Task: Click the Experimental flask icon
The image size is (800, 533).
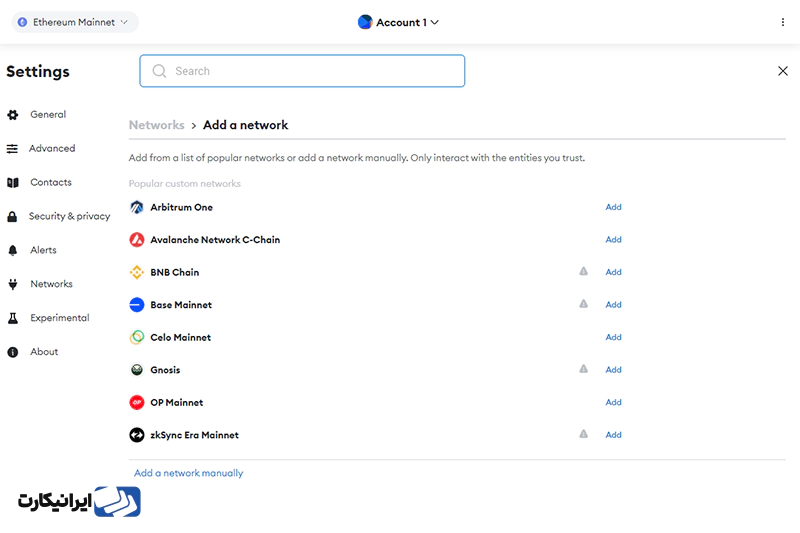Action: coord(13,318)
